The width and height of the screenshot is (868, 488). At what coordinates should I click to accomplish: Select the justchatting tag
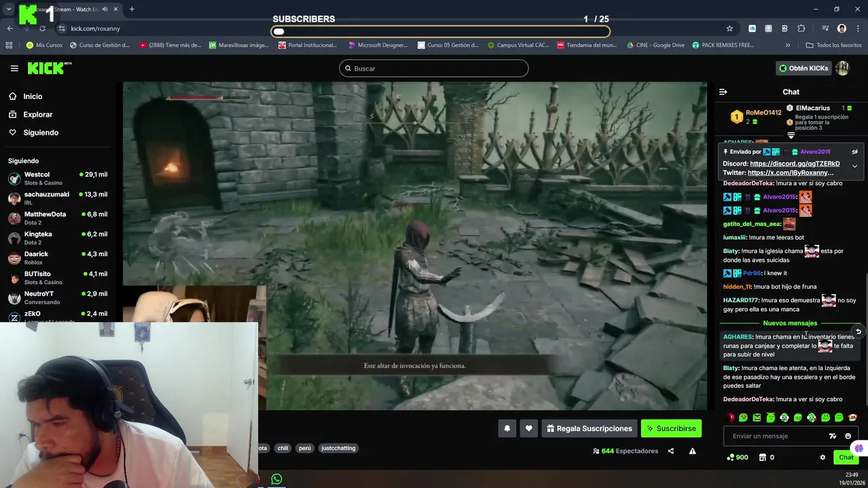click(x=338, y=448)
